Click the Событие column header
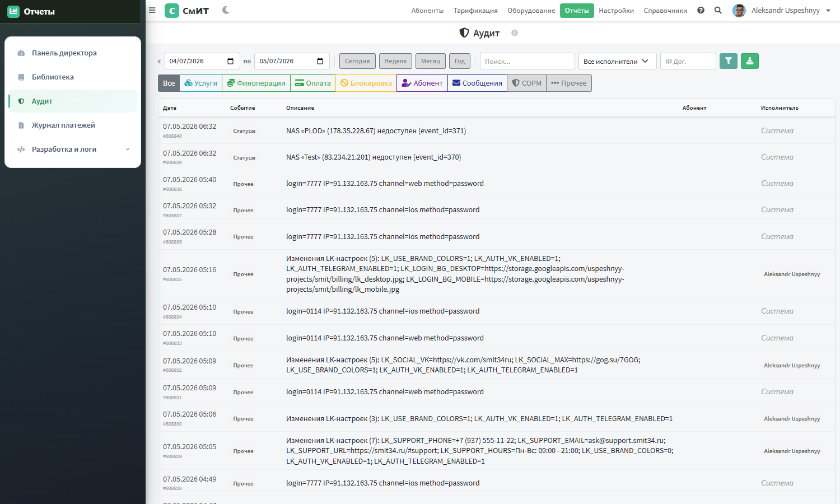This screenshot has height=504, width=840. pyautogui.click(x=242, y=108)
